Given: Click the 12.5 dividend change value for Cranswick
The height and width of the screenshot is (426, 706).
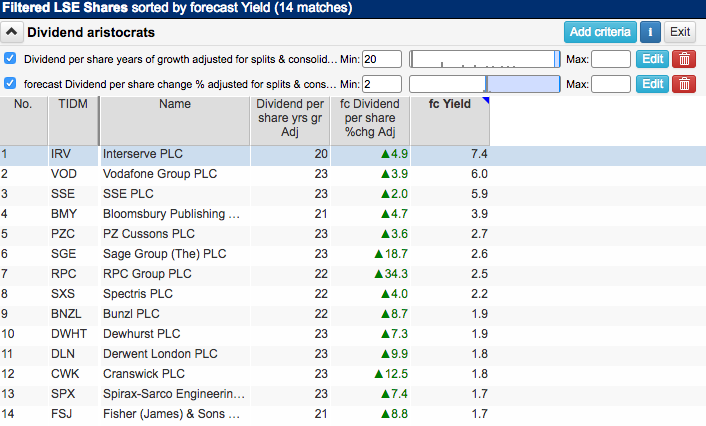Looking at the screenshot, I should 391,374.
